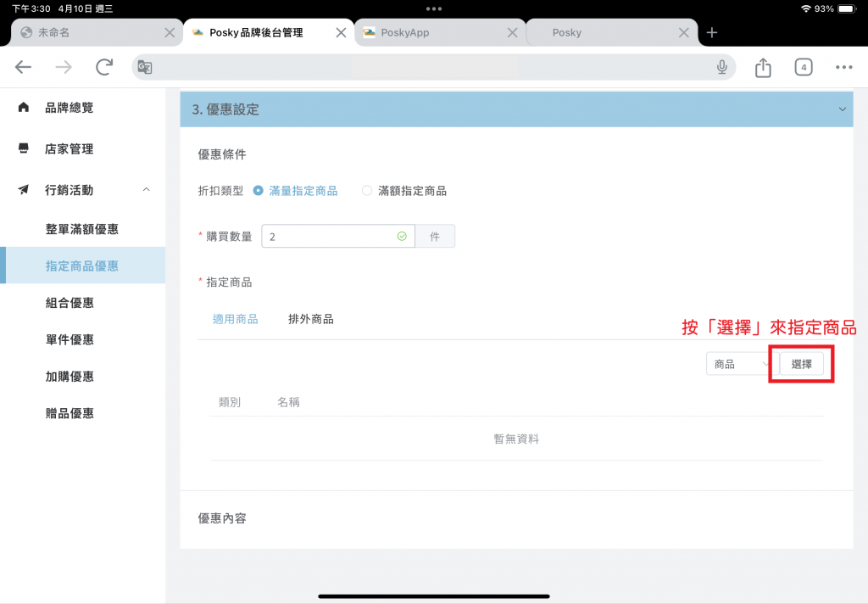Image resolution: width=868 pixels, height=604 pixels.
Task: Tap the microphone icon in the address bar
Action: (722, 67)
